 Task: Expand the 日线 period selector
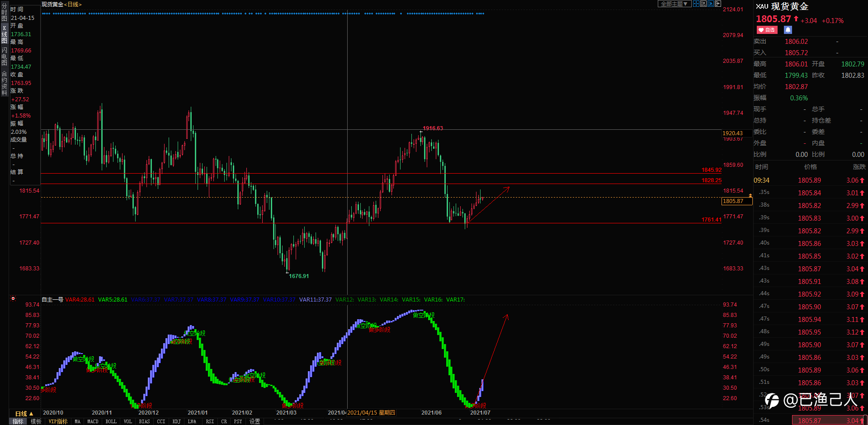[24, 414]
